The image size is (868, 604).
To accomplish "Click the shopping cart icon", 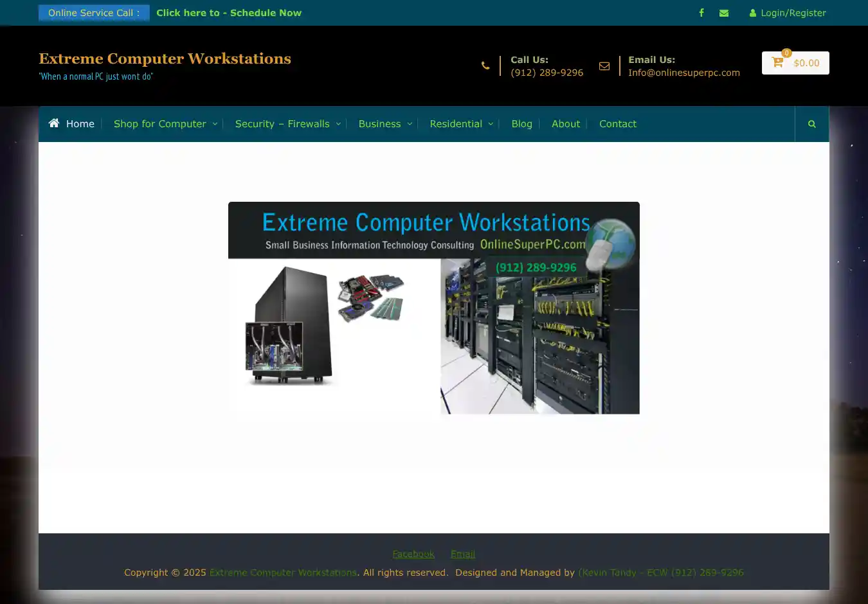I will coord(777,63).
